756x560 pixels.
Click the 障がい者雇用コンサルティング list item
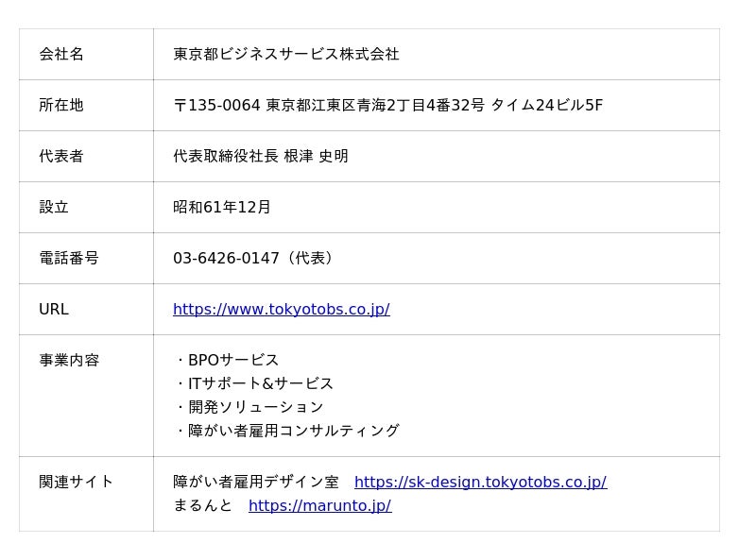click(x=293, y=432)
